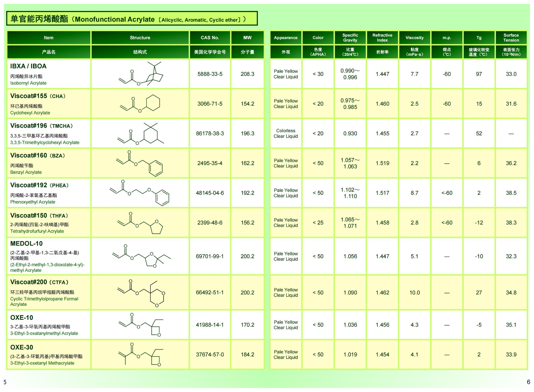534x392 pixels.
Task: Click the OXE-30 product name
Action: pyautogui.click(x=22, y=347)
